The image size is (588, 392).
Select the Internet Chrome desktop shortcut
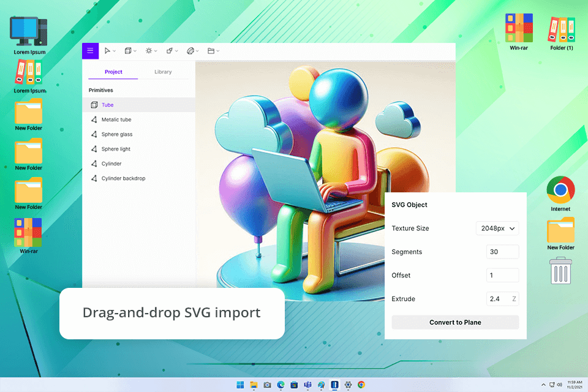[560, 194]
